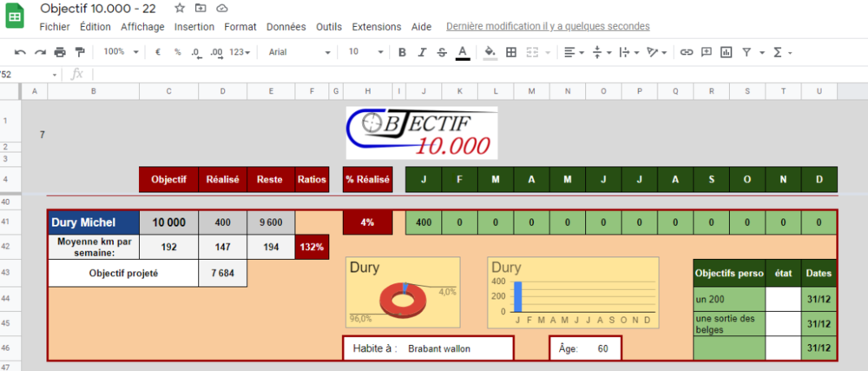Select the 132% ratio cell
Viewport: 868px width, 371px height.
tap(312, 247)
